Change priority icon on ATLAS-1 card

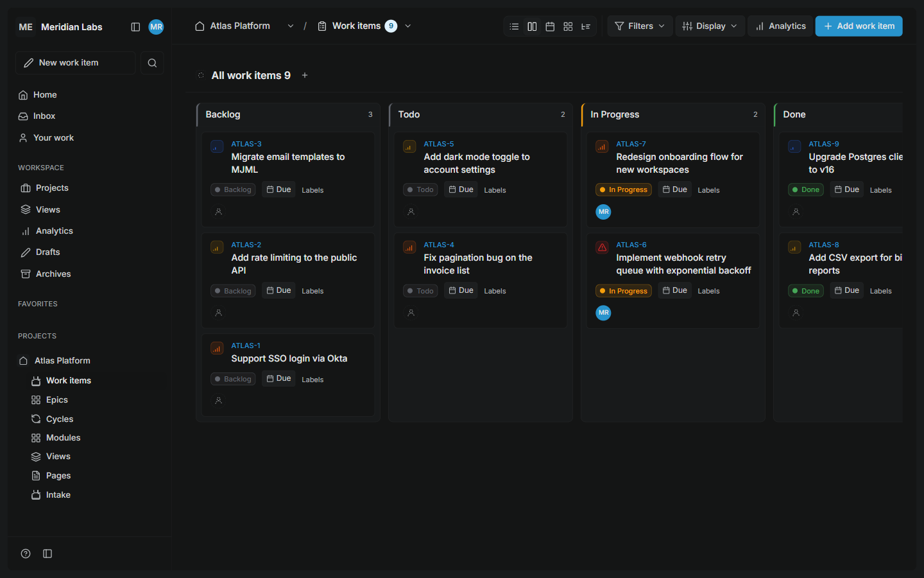click(x=217, y=348)
